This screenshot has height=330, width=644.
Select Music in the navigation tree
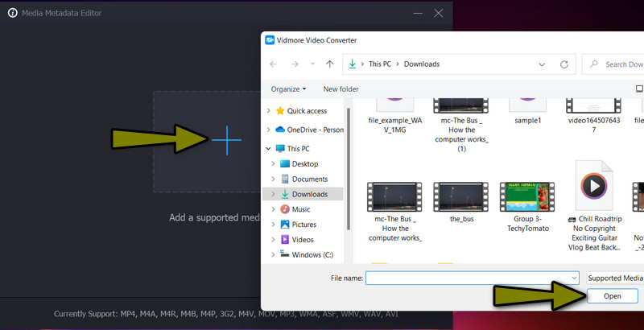click(302, 209)
